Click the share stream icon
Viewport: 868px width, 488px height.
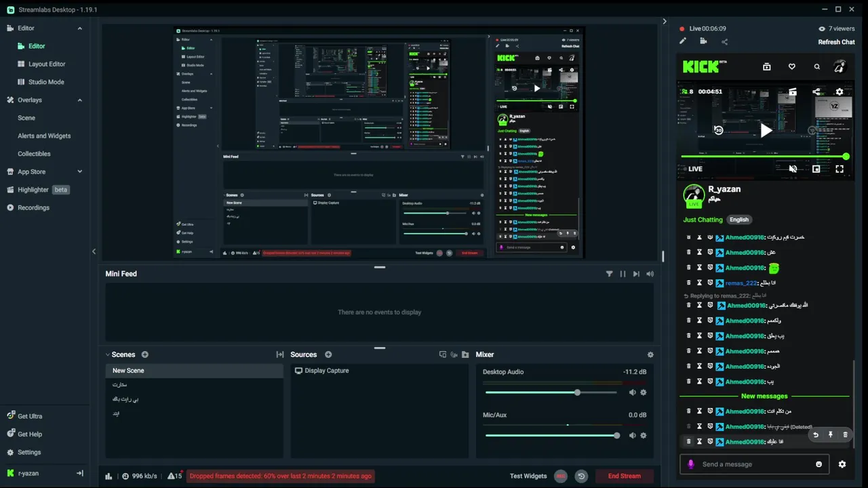click(724, 41)
